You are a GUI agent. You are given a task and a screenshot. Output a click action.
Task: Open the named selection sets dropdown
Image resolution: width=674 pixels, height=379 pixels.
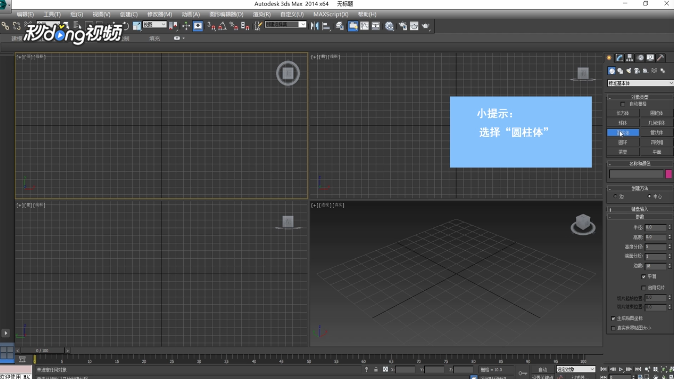click(x=285, y=24)
